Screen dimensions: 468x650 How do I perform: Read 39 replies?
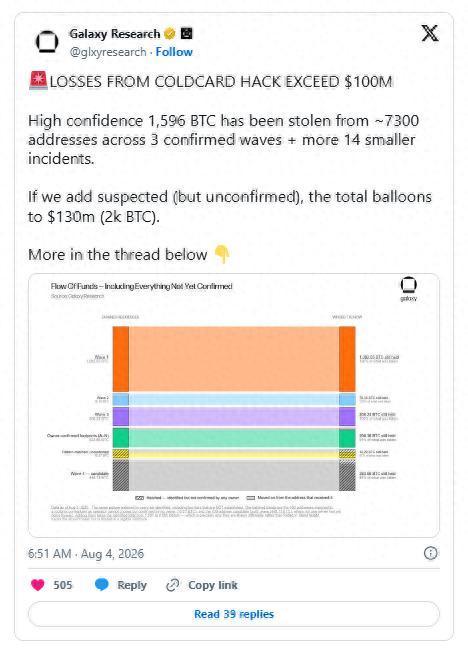point(234,614)
